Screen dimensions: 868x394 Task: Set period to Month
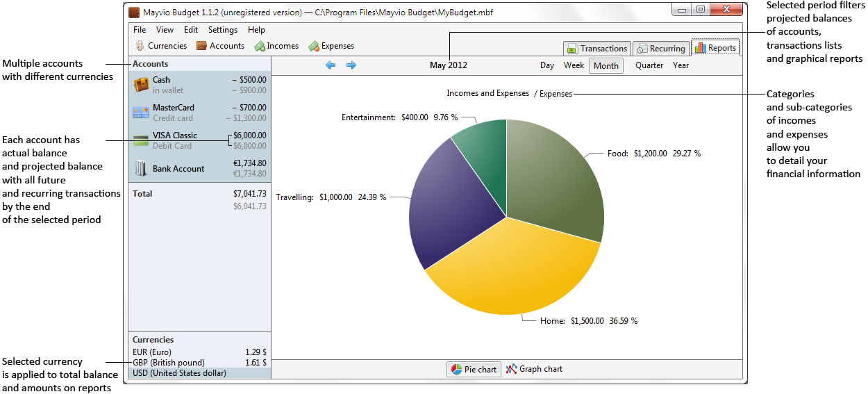[x=606, y=66]
